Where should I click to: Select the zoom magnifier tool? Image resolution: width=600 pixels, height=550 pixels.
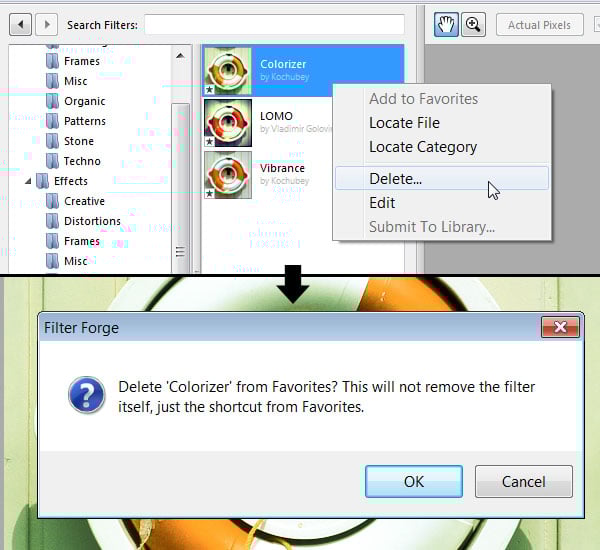473,25
